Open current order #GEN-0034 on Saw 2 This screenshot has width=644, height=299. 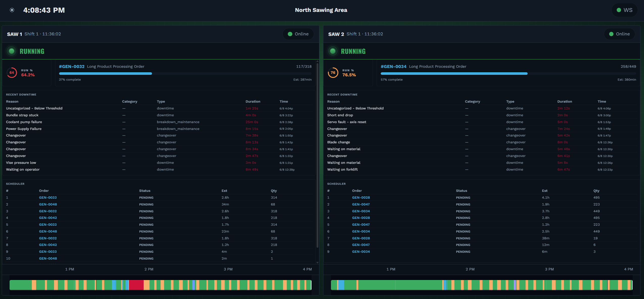tap(394, 66)
